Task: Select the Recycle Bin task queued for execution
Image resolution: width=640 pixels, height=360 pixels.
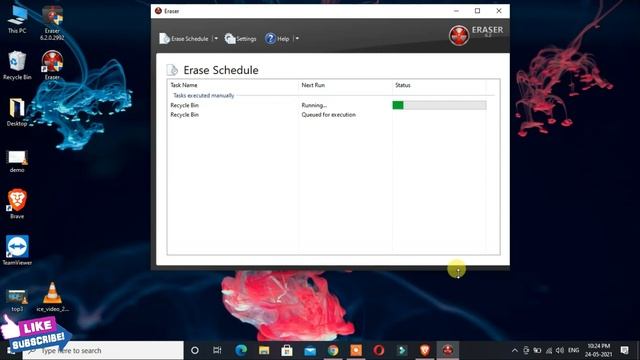Action: (184, 115)
